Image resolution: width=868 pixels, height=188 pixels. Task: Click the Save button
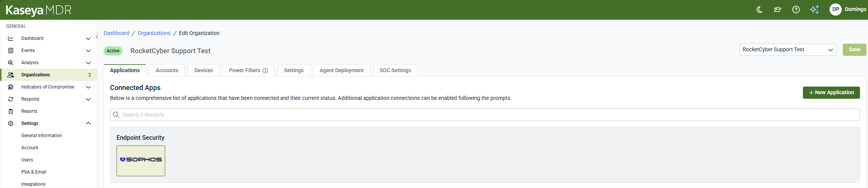click(854, 50)
